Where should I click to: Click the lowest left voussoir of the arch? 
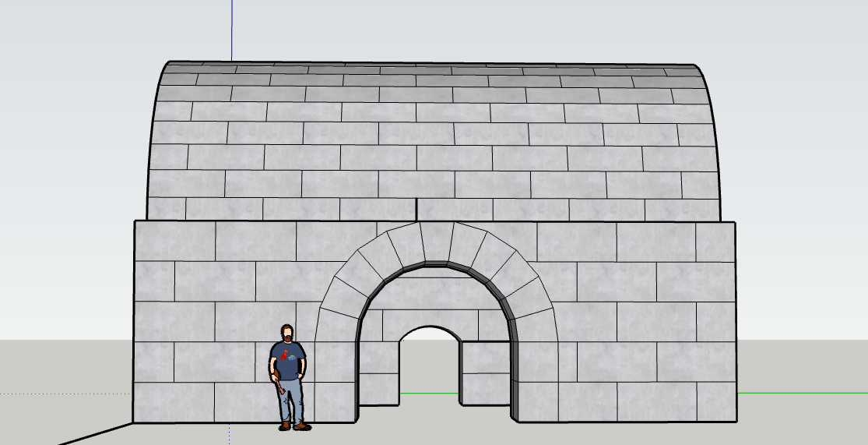click(336, 327)
